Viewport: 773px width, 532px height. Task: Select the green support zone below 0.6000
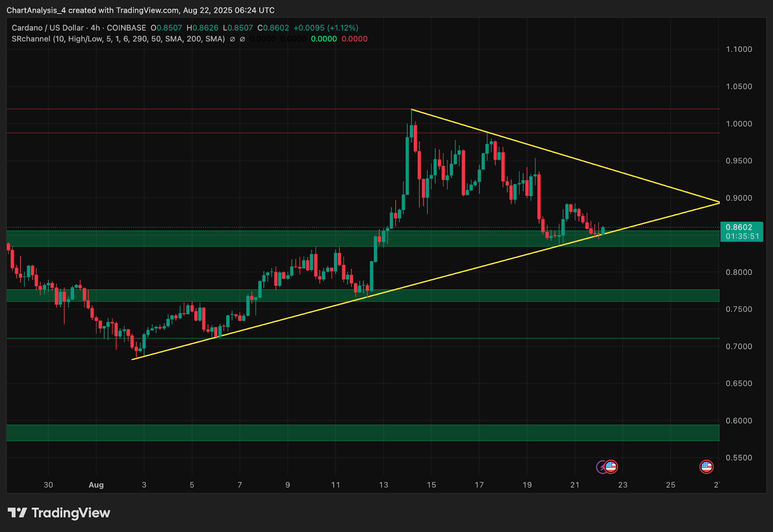coord(362,433)
